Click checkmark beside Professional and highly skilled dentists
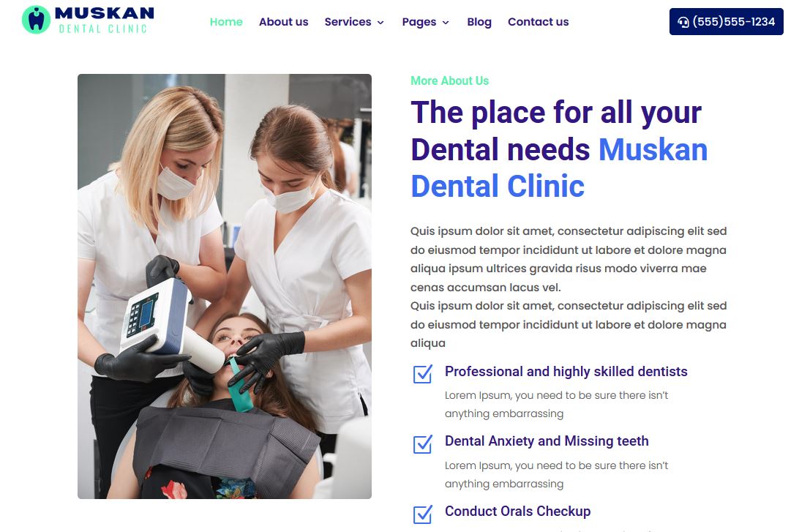The height and width of the screenshot is (532, 799). (423, 373)
